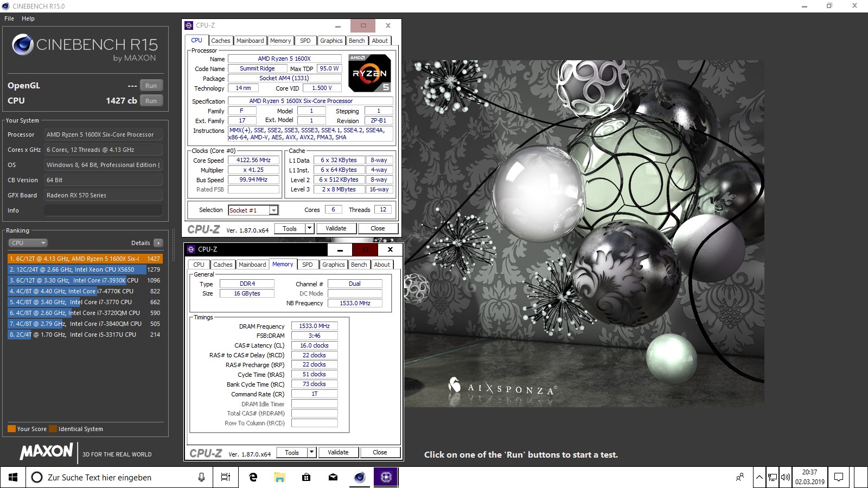Switch to Graphics tab in lower CPU-Z

click(334, 265)
